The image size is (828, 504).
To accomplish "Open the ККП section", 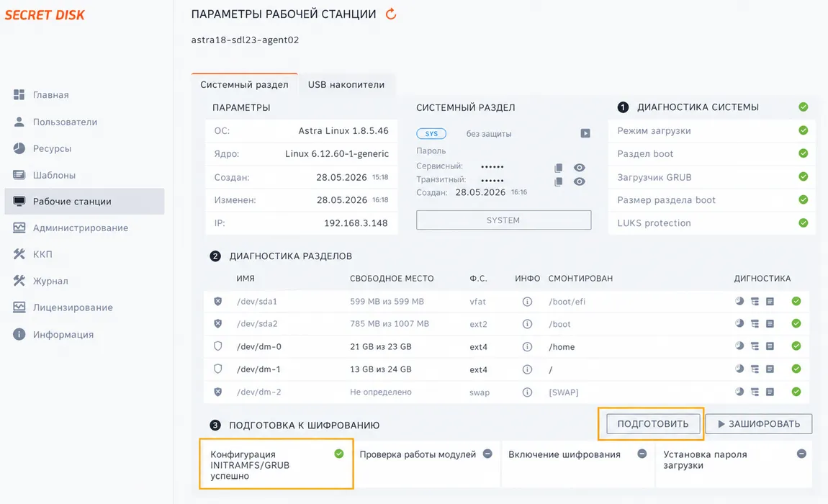I will point(84,254).
